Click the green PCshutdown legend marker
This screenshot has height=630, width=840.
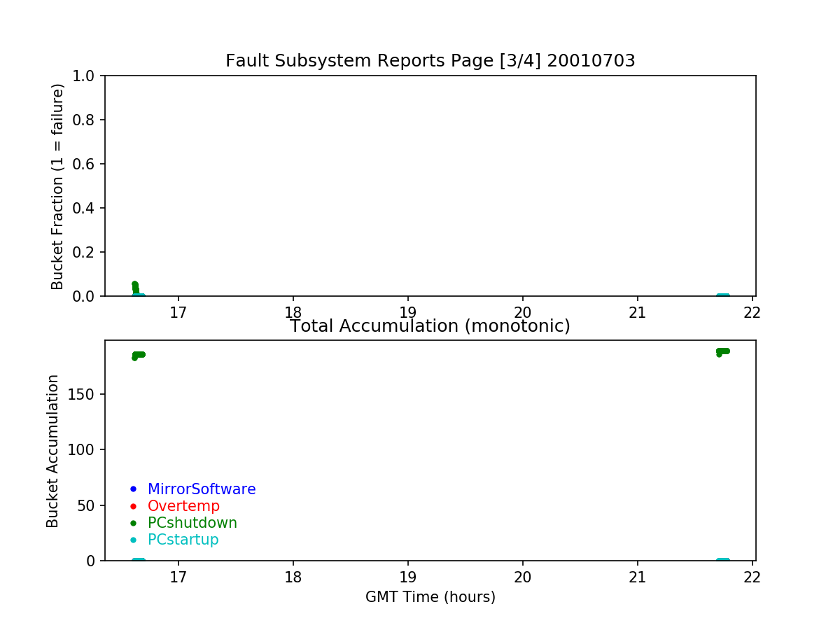point(133,523)
